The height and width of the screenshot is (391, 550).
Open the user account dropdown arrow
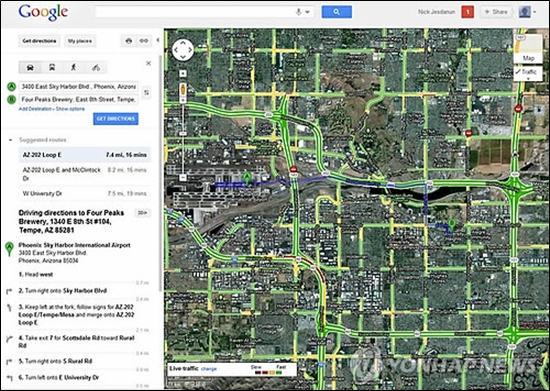pos(535,12)
